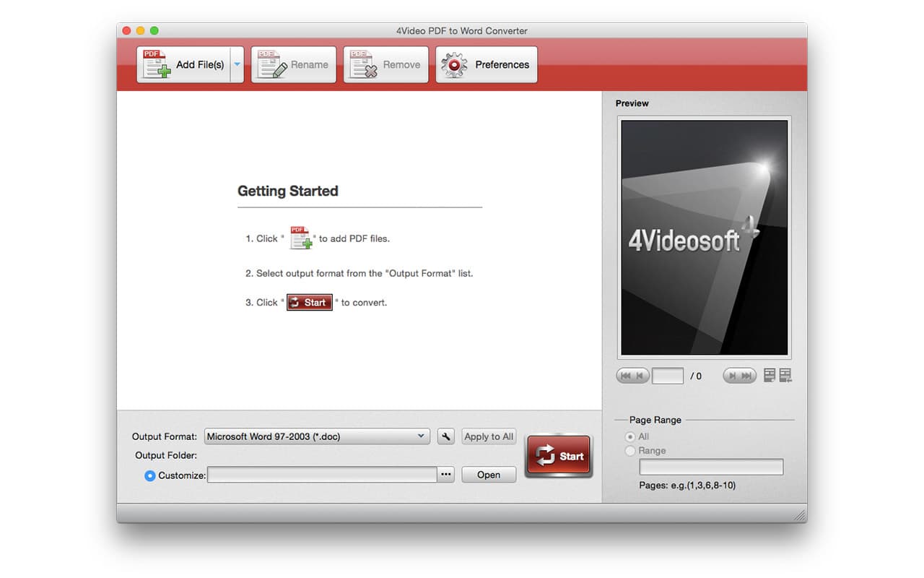The image size is (924, 578).
Task: Open Preferences from the toolbar
Action: click(x=487, y=64)
